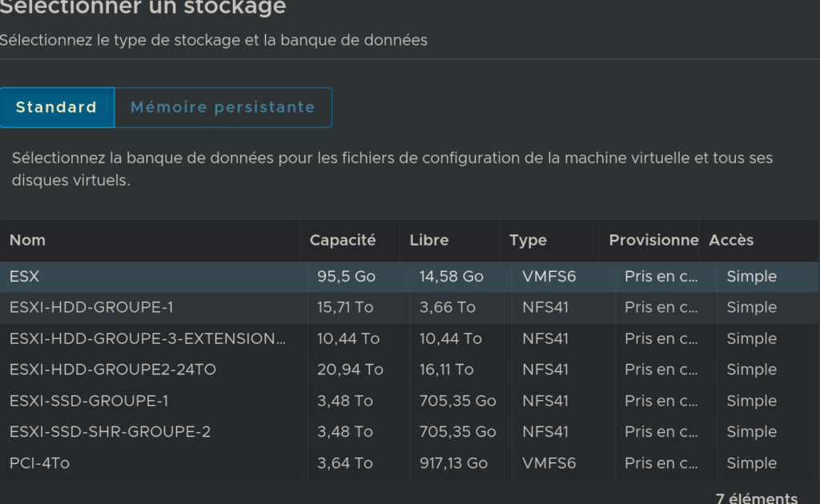Sort the table by Capacité
The image size is (820, 504).
coord(343,240)
